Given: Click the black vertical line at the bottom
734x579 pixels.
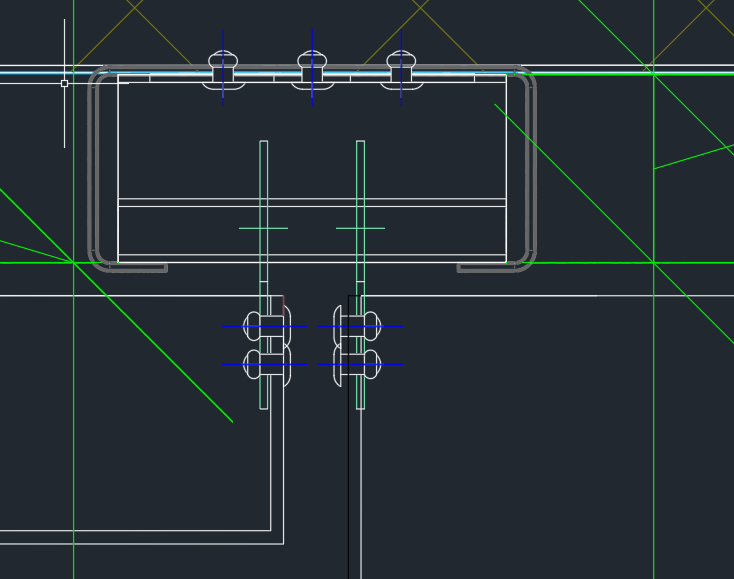Looking at the screenshot, I should [349, 480].
